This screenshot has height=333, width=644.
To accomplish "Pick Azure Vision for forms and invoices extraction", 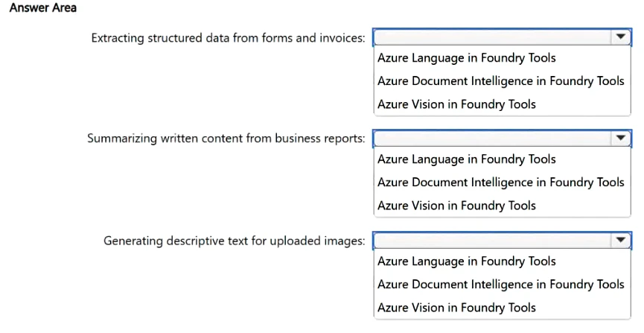I will click(456, 104).
